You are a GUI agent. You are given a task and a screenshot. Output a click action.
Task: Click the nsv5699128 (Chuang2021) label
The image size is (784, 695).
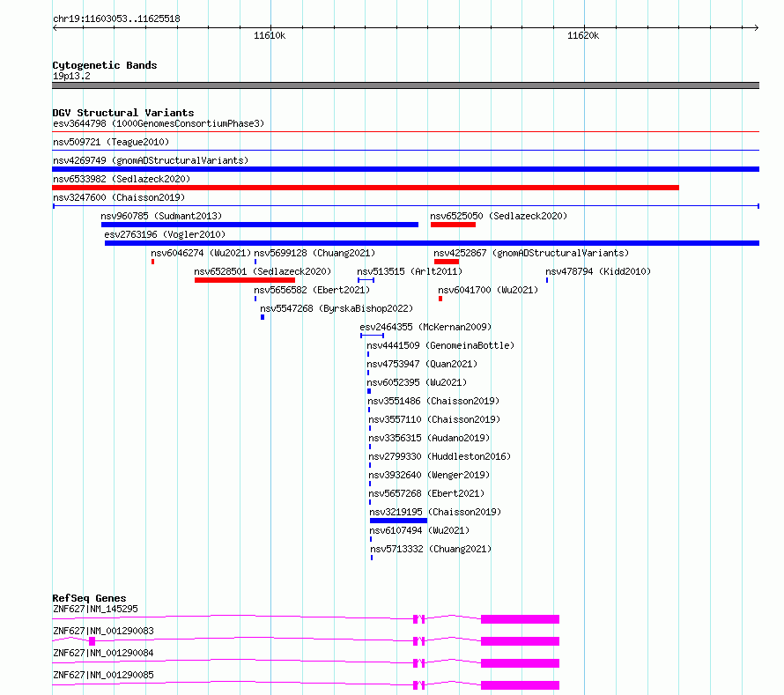coord(314,253)
